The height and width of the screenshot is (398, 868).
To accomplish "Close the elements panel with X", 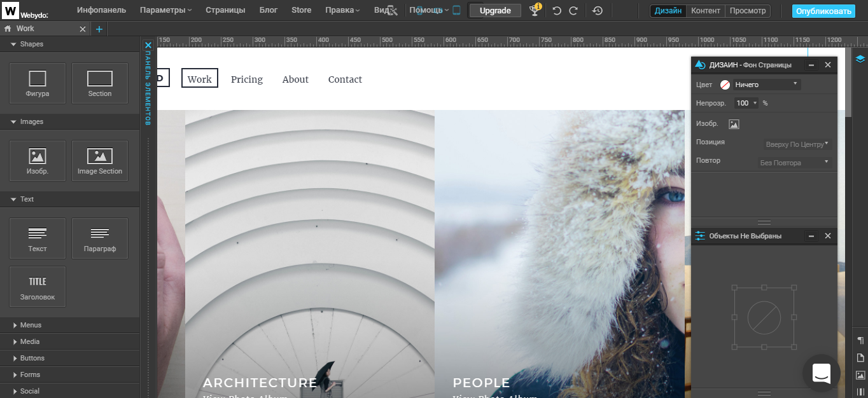I will [x=148, y=45].
